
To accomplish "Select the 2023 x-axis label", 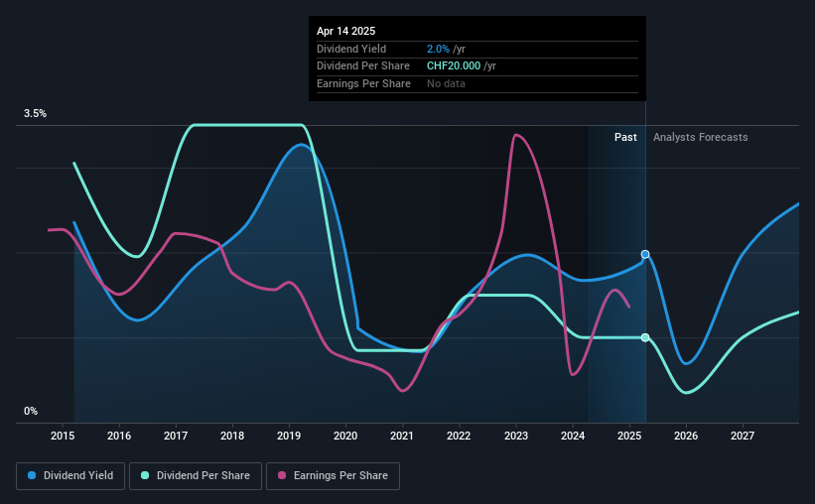I will [x=516, y=436].
